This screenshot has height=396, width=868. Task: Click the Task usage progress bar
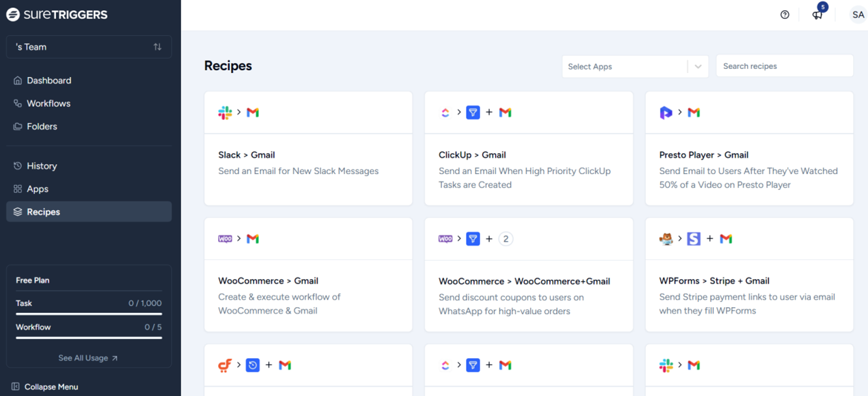point(89,314)
